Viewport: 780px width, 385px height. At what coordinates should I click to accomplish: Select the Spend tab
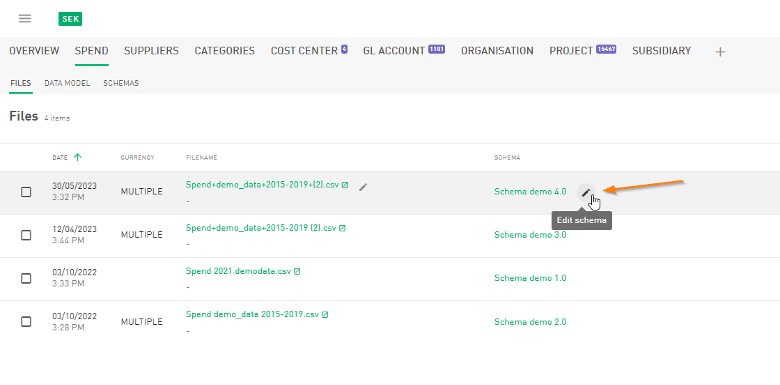92,51
